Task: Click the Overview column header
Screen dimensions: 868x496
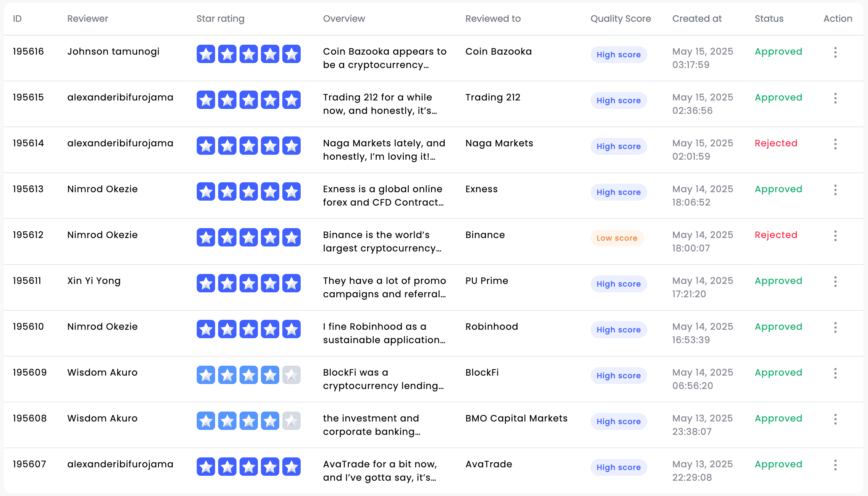Action: pyautogui.click(x=344, y=19)
